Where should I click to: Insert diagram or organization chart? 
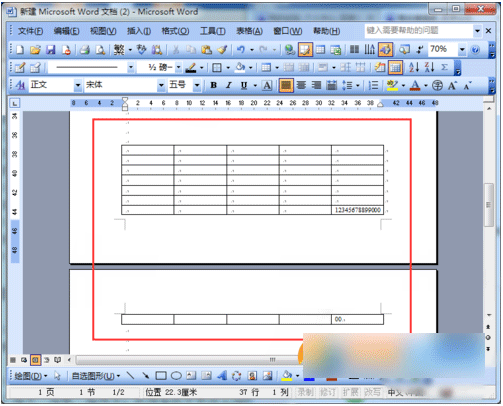[x=237, y=376]
